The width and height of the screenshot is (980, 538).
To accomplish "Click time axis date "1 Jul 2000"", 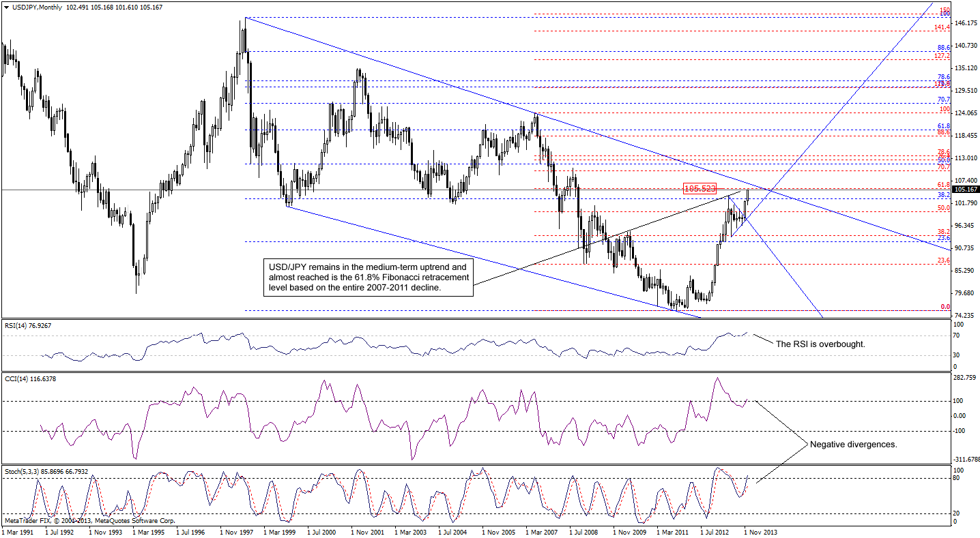I will pos(321,531).
